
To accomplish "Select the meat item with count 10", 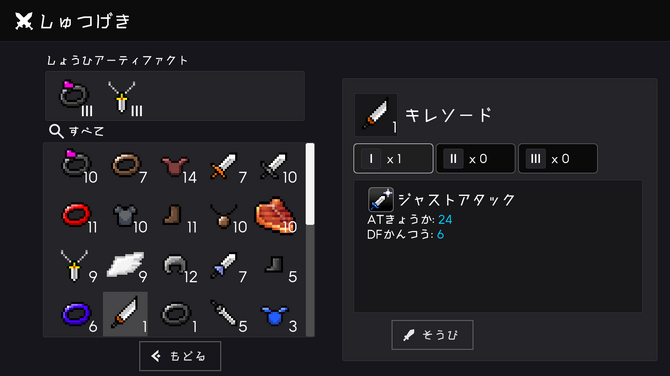I will [275, 214].
